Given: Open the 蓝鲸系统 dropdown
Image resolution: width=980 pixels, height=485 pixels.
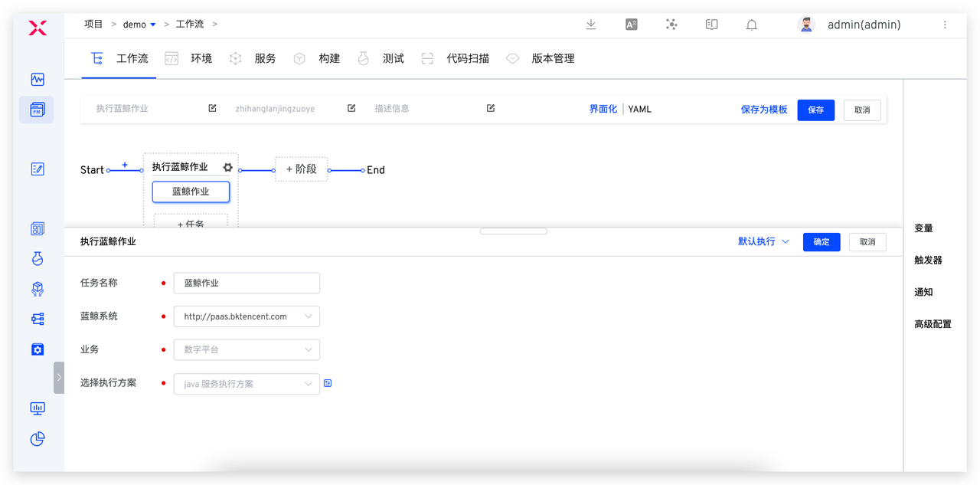Looking at the screenshot, I should [247, 316].
